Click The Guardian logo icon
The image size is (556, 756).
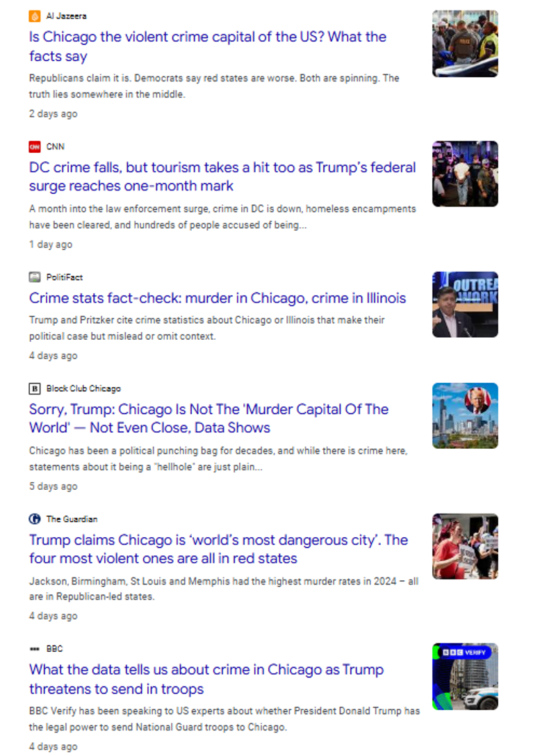(x=35, y=519)
